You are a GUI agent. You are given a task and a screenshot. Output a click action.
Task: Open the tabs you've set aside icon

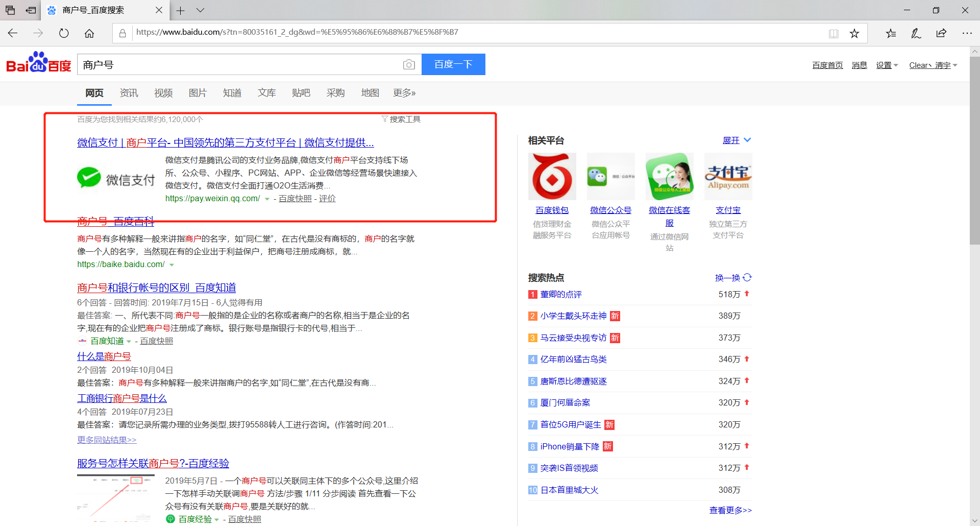[10, 10]
